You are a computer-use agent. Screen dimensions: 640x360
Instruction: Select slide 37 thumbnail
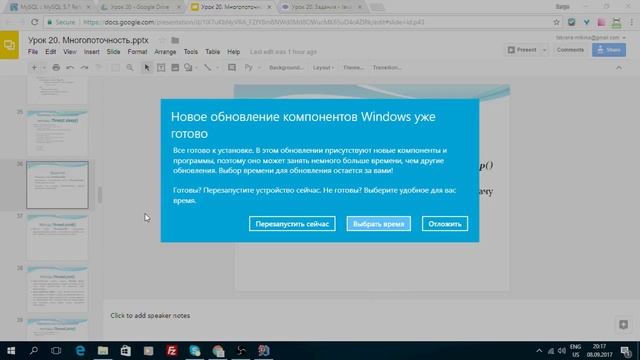tap(57, 237)
